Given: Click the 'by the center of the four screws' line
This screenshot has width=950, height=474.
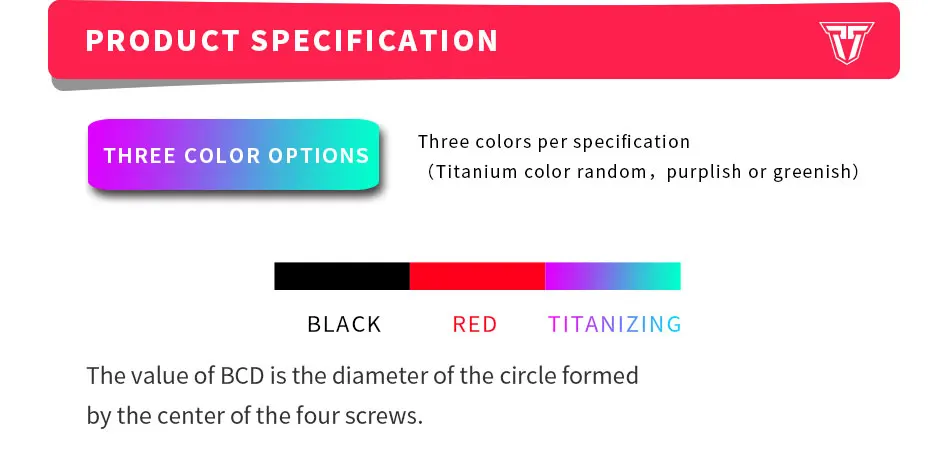Looking at the screenshot, I should [254, 416].
